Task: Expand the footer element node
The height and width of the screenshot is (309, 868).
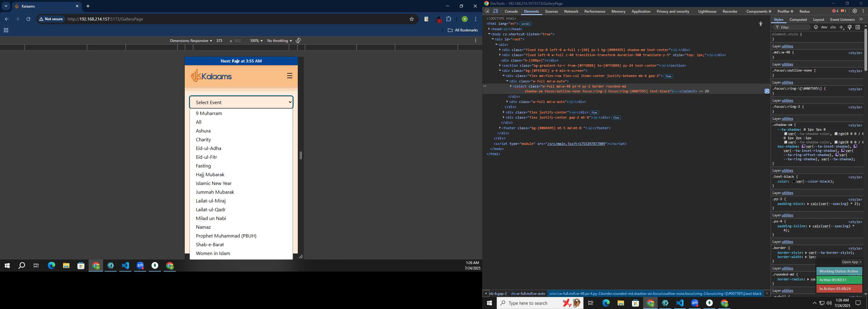Action: click(x=500, y=128)
